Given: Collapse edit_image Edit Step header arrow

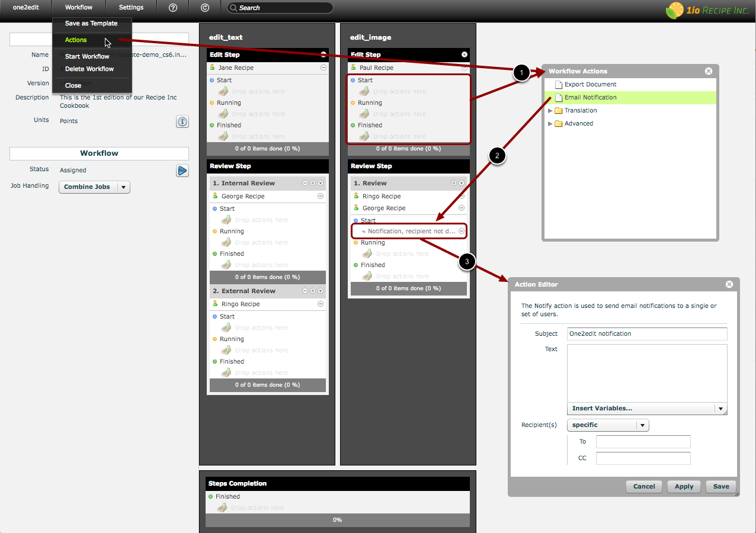Looking at the screenshot, I should point(465,54).
